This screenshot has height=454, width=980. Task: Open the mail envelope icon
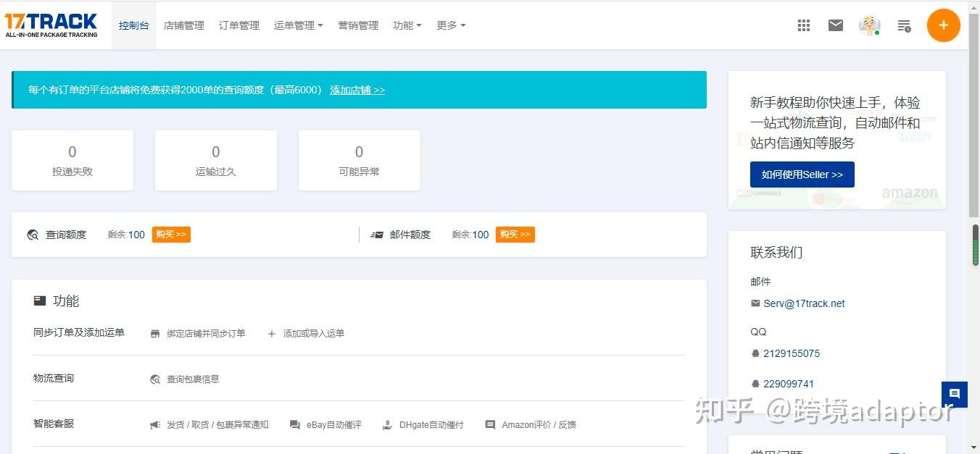835,25
